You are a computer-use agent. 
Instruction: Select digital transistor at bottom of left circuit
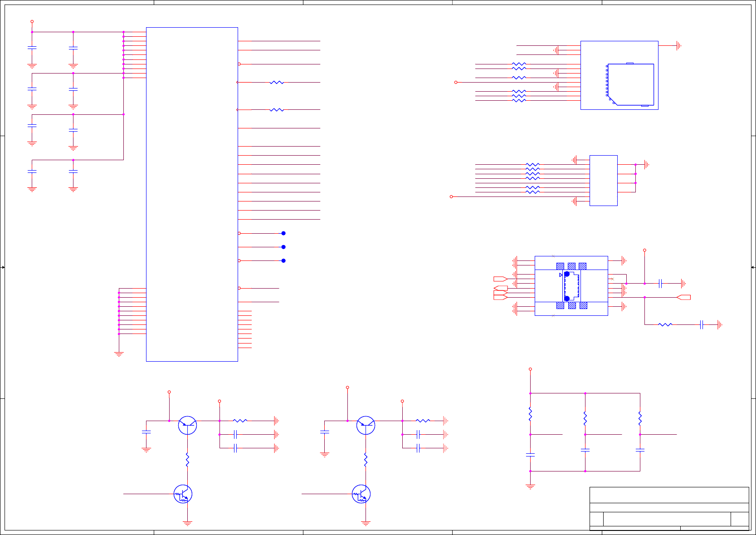coord(183,494)
